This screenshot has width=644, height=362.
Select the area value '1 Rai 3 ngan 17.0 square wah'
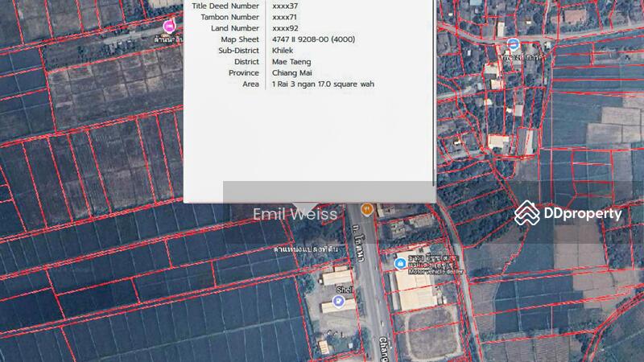323,84
